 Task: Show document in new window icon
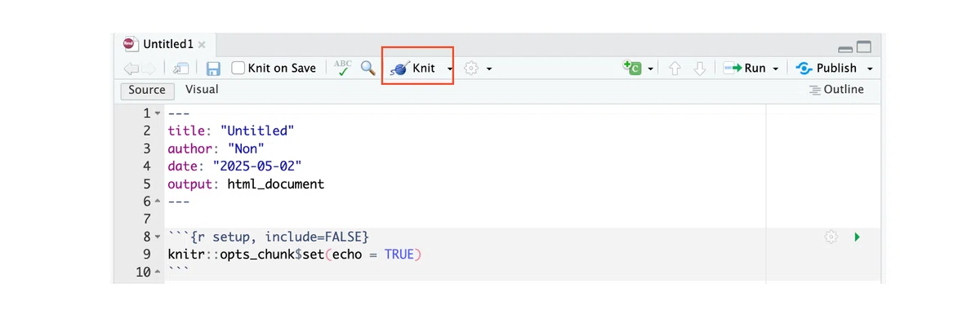(181, 69)
